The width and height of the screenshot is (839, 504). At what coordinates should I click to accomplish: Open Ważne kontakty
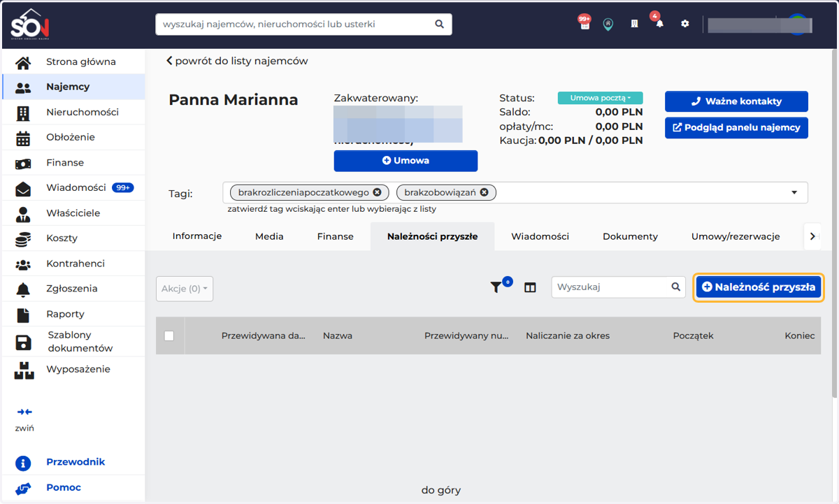736,101
